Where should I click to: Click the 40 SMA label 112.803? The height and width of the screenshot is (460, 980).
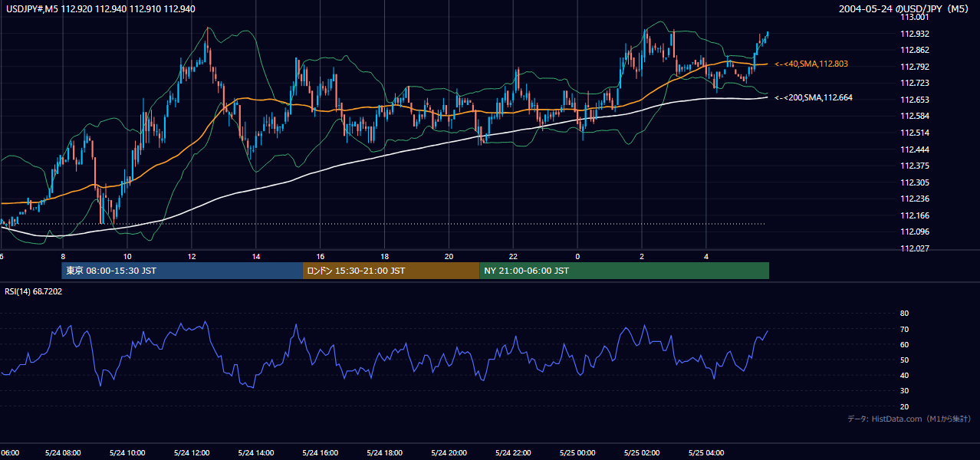coord(811,64)
